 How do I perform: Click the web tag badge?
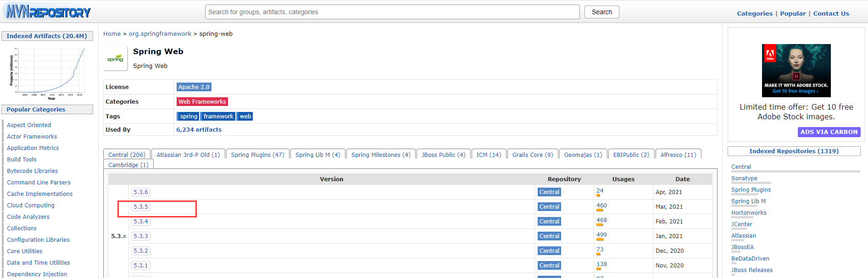coord(245,117)
